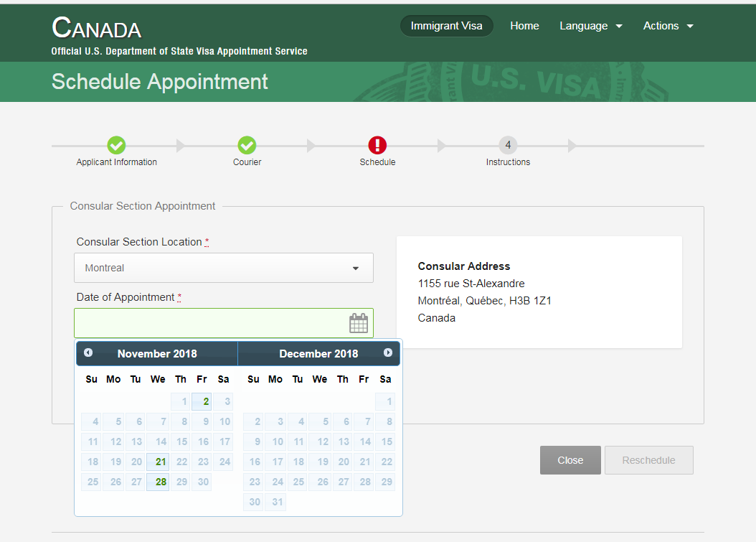Click the Reschedule button
756x542 pixels.
coord(649,460)
